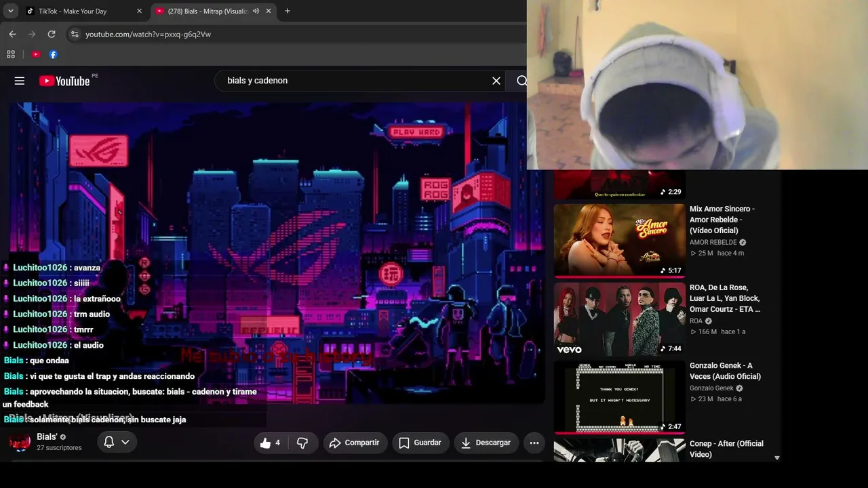This screenshot has width=868, height=488.
Task: Open the YouTube guide hamburger menu
Action: 20,81
